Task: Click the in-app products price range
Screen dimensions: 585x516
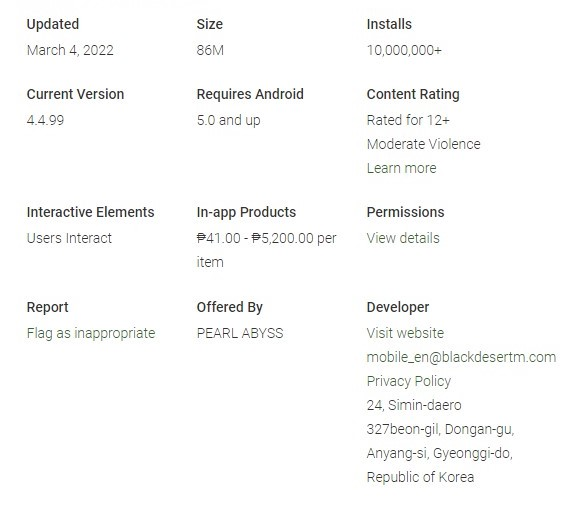Action: pyautogui.click(x=266, y=250)
